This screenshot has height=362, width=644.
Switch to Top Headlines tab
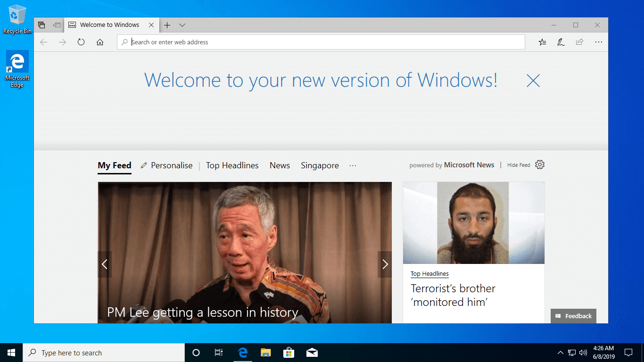point(232,165)
